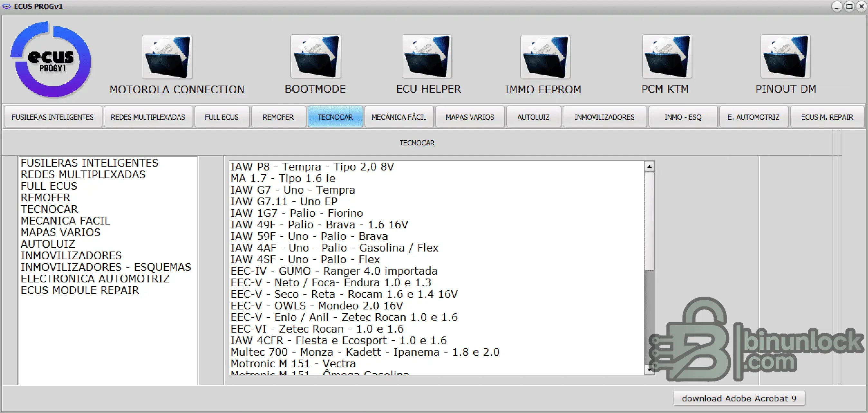Select IAW 4SF - Uno - Palio - Flex

point(305,260)
